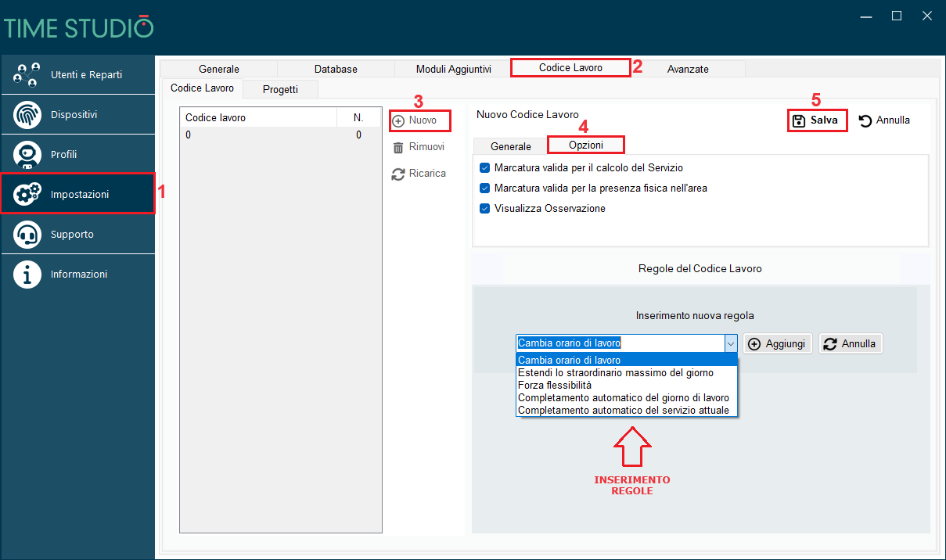Toggle Marcatura valida per la presenza fisica nell'area
Viewport: 946px width, 560px height.
click(x=485, y=188)
